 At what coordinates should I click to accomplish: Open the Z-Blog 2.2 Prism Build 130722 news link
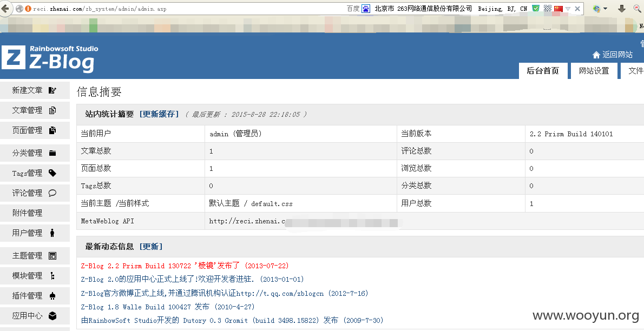185,266
